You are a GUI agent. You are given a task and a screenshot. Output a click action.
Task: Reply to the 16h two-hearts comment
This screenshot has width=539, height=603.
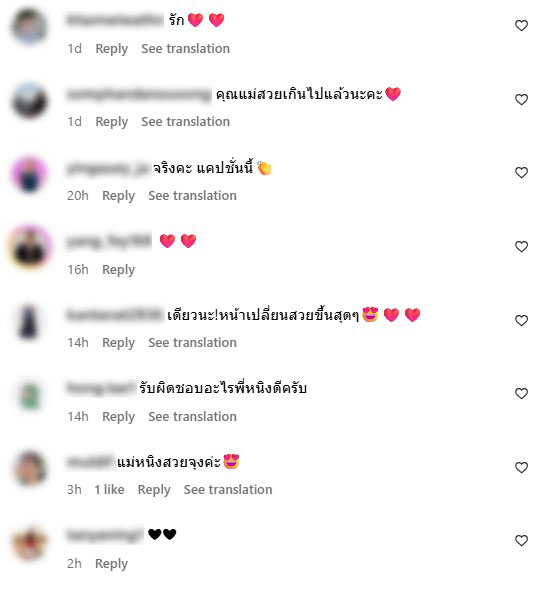coord(118,270)
